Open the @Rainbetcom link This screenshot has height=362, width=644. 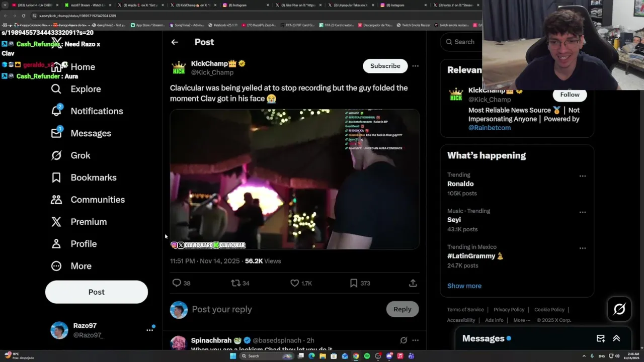click(x=490, y=128)
